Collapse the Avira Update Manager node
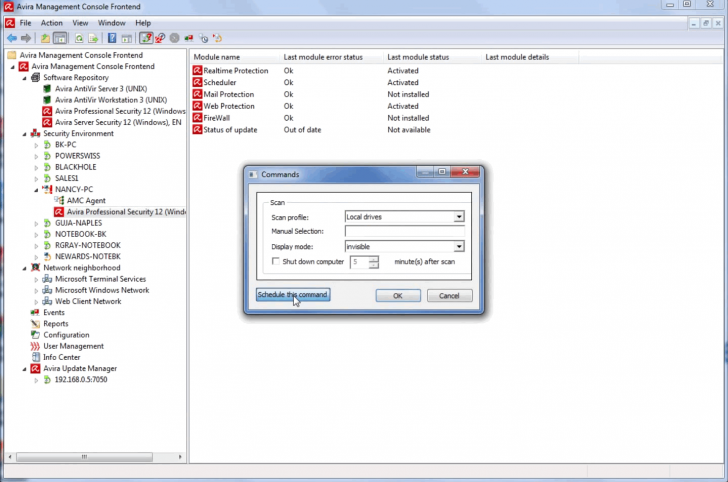 click(25, 369)
